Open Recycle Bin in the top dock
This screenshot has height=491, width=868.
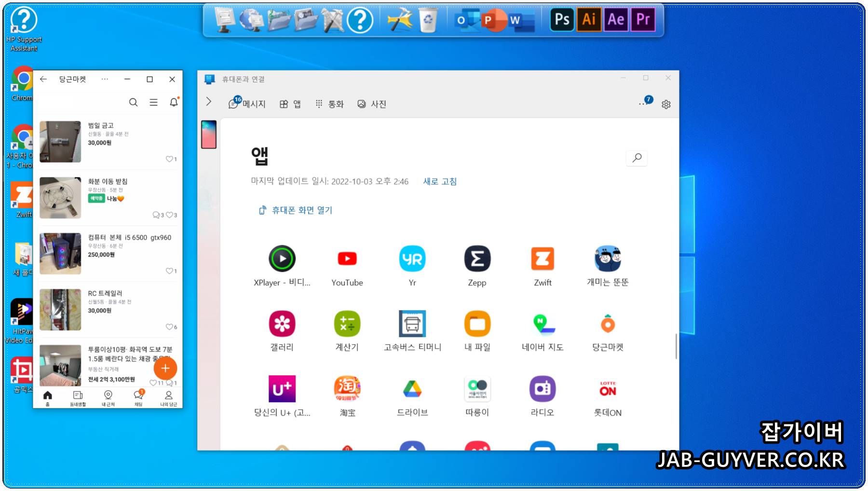click(428, 20)
